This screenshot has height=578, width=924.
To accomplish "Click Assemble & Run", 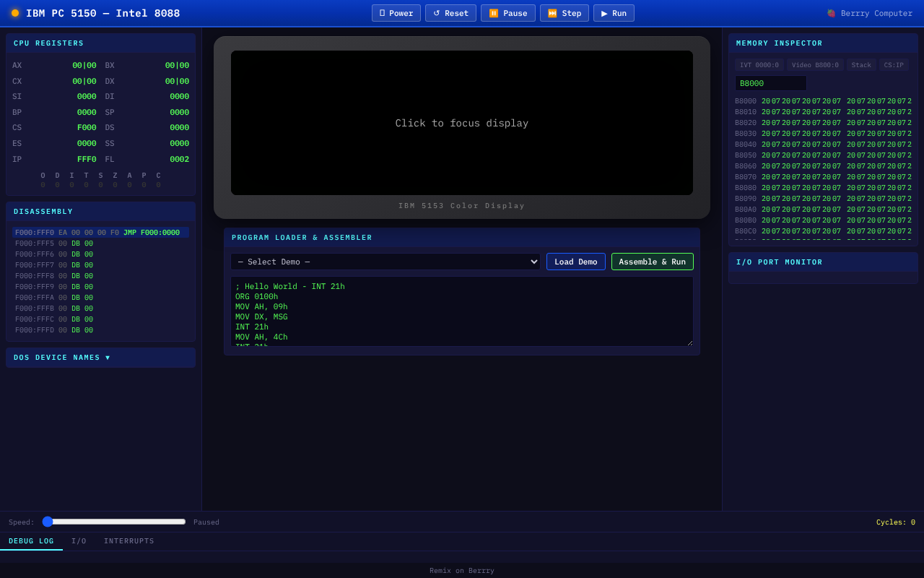I will [652, 262].
